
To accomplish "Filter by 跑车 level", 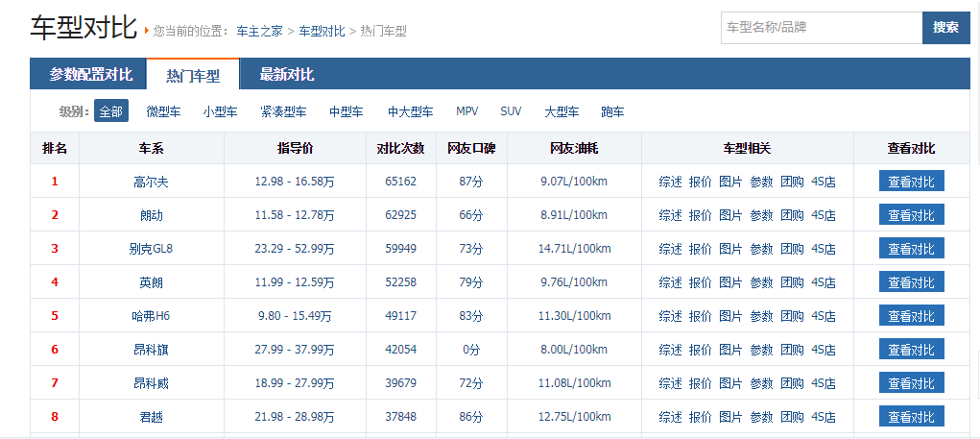I will (612, 112).
